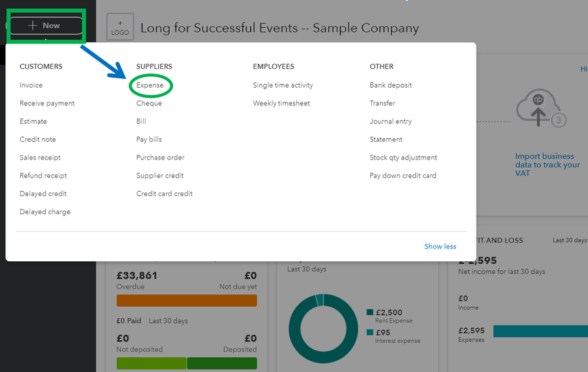Select Weekly timesheet under Employees
Viewport: 588px width, 372px height.
coord(281,104)
